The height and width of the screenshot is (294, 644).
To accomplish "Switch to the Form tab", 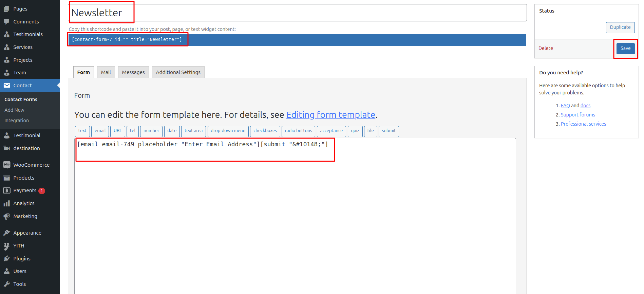I will [x=83, y=72].
